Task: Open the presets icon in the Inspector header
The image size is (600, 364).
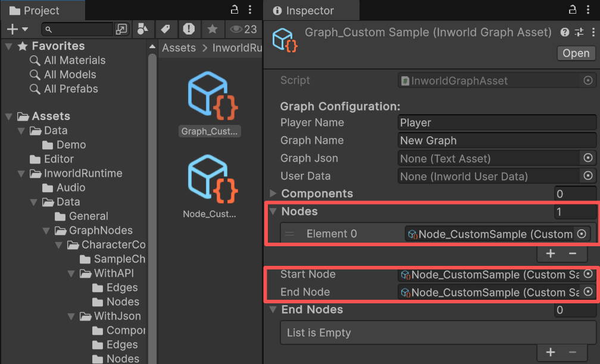Action: [579, 33]
